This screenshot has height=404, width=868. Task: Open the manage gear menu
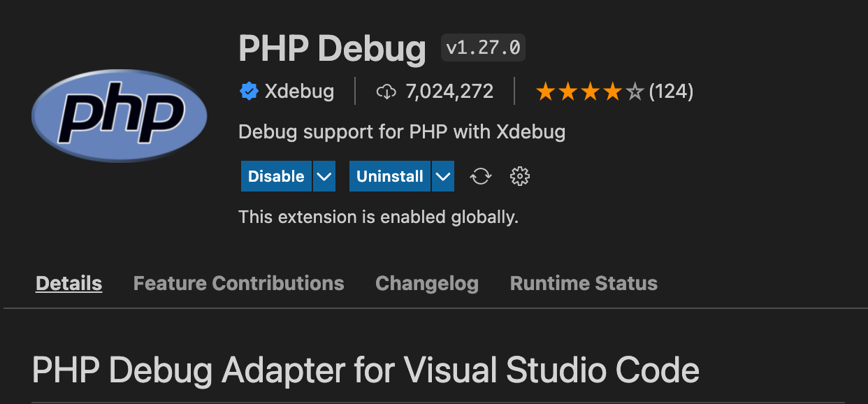[x=520, y=176]
